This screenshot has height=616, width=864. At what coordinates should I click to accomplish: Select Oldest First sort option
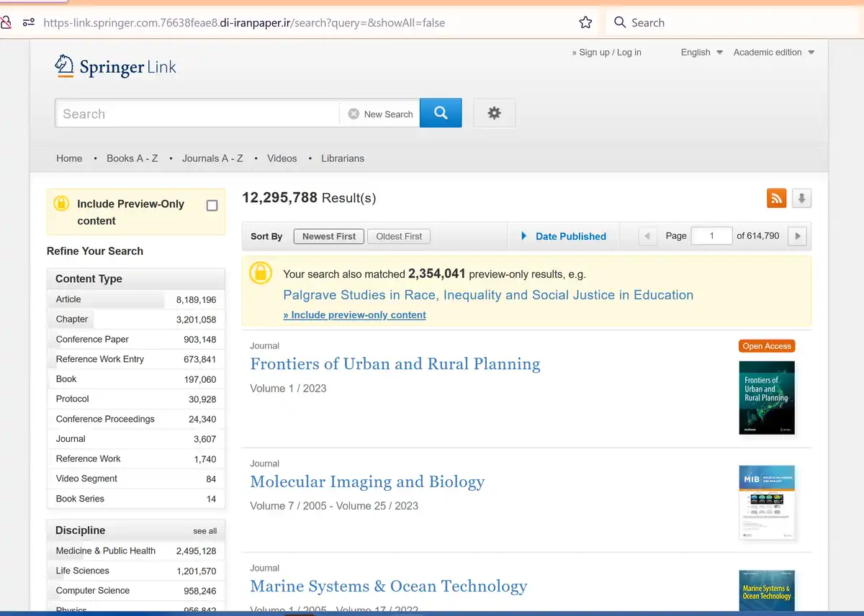pyautogui.click(x=399, y=236)
